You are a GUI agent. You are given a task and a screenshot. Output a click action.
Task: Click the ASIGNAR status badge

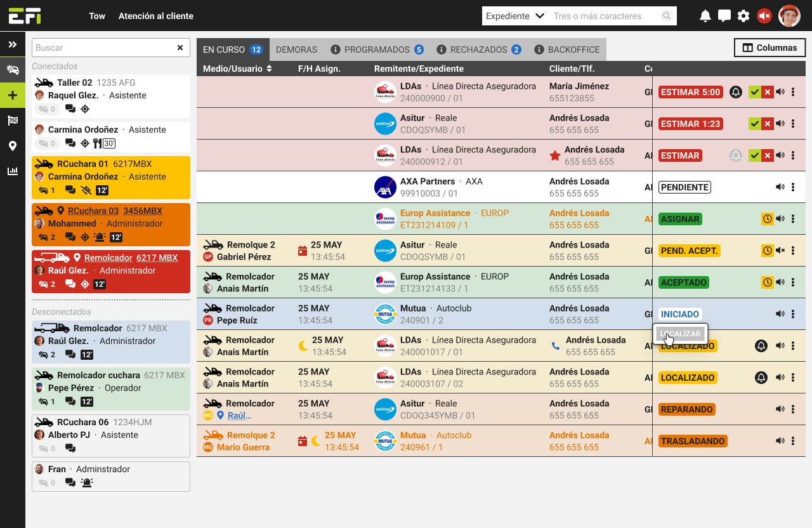click(680, 219)
